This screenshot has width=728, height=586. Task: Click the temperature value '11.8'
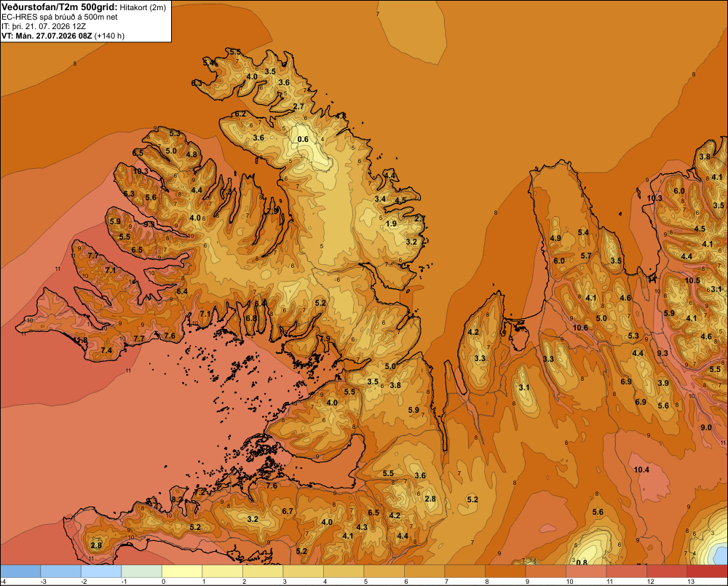80,341
